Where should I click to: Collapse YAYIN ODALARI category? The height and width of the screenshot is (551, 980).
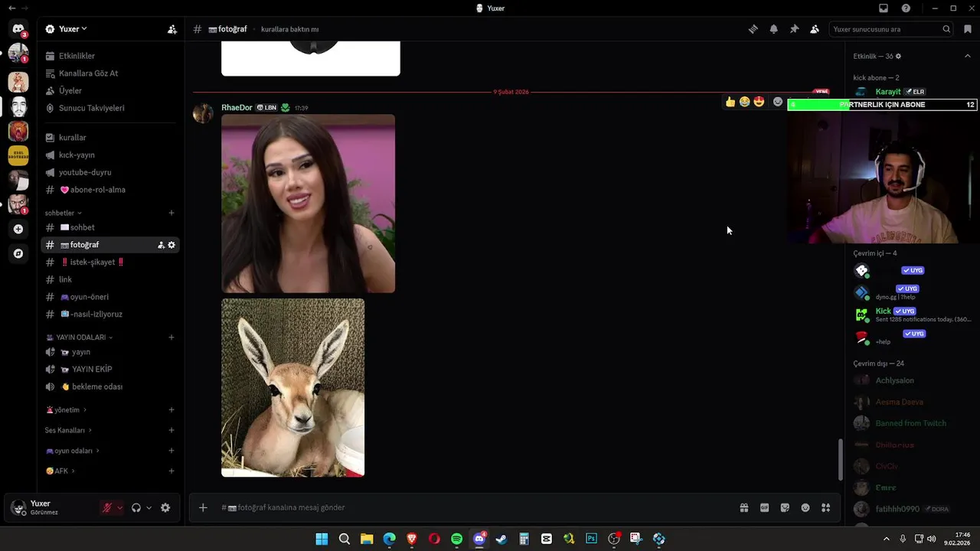[x=80, y=337]
